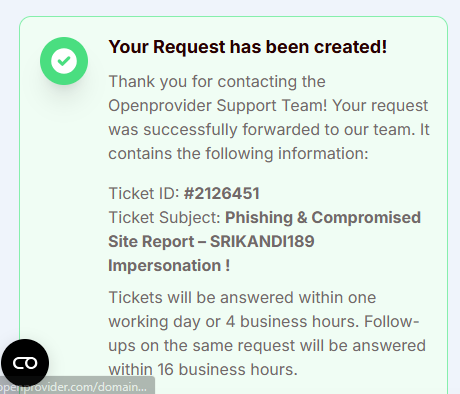The image size is (460, 394).
Task: Click the "ups on the same request" line
Action: (202, 345)
